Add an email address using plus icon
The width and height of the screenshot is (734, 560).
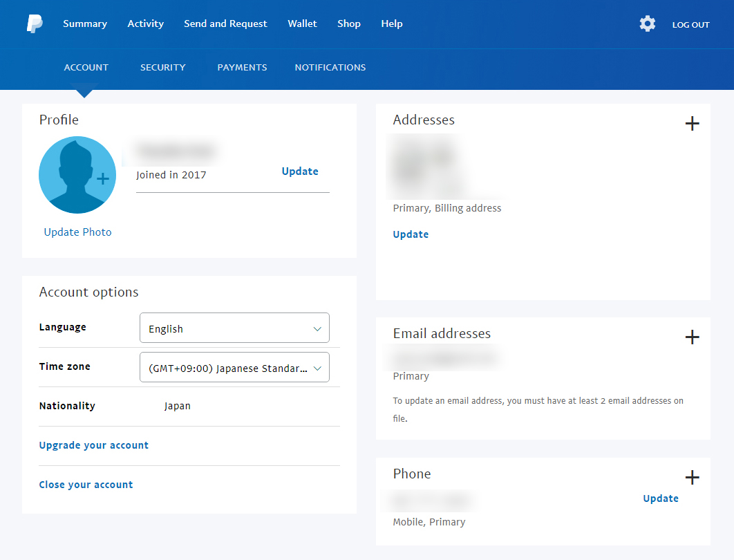pyautogui.click(x=692, y=337)
